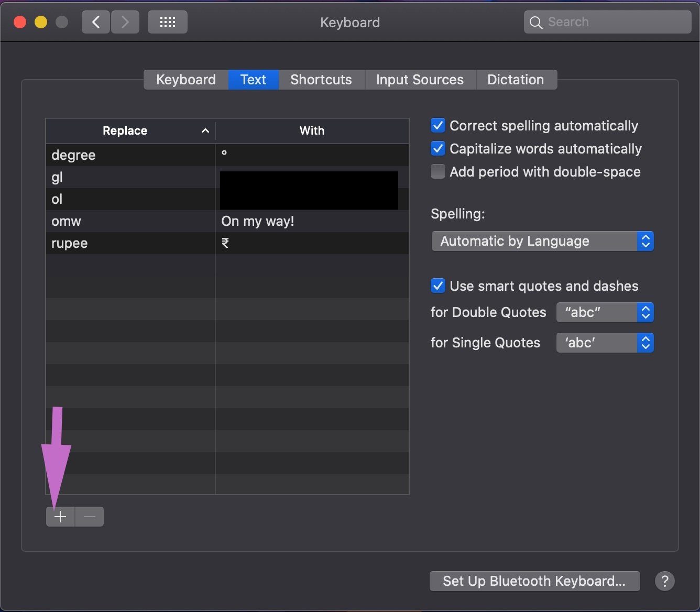Click the magnifier icon in search field
700x612 pixels.
[535, 23]
